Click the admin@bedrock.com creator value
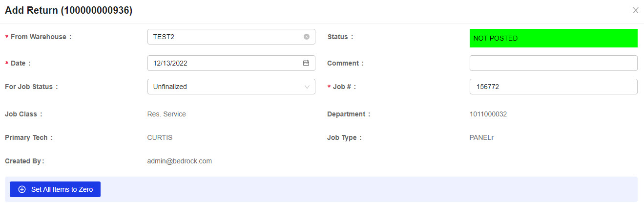Image resolution: width=644 pixels, height=203 pixels. tap(180, 161)
